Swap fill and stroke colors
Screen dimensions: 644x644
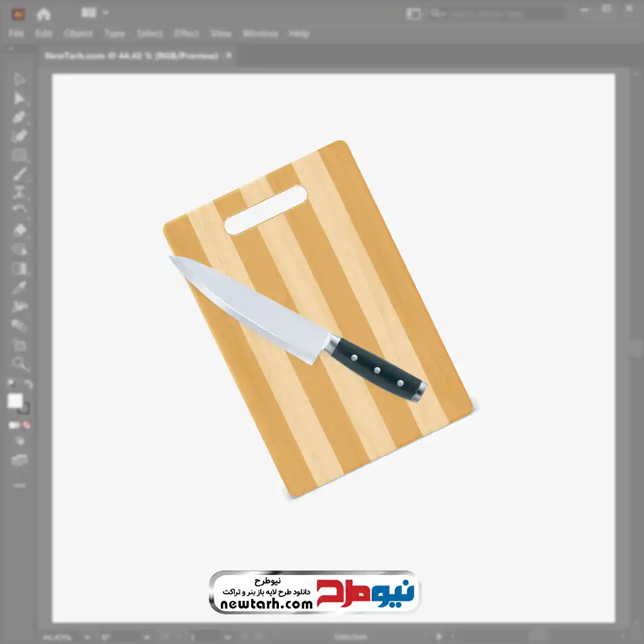pos(28,384)
